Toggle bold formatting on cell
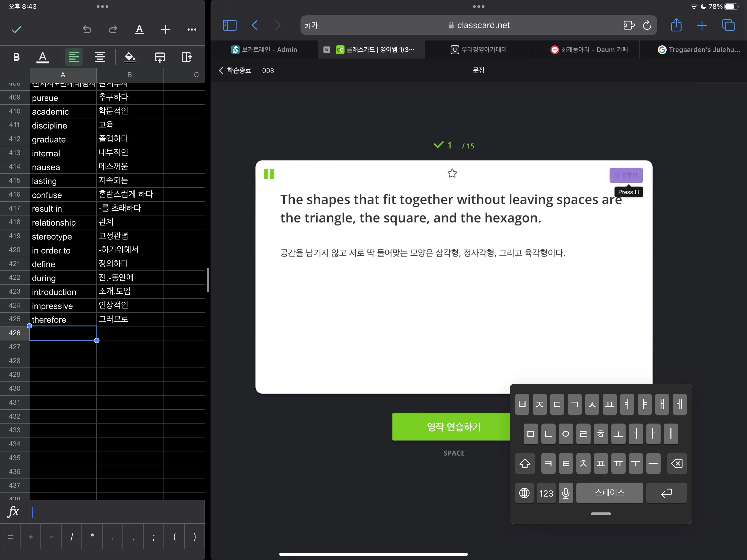The width and height of the screenshot is (747, 560). 16,57
